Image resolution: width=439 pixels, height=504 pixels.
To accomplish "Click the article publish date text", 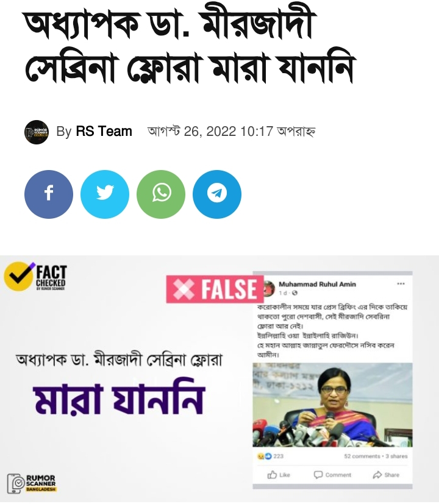I will pyautogui.click(x=231, y=131).
